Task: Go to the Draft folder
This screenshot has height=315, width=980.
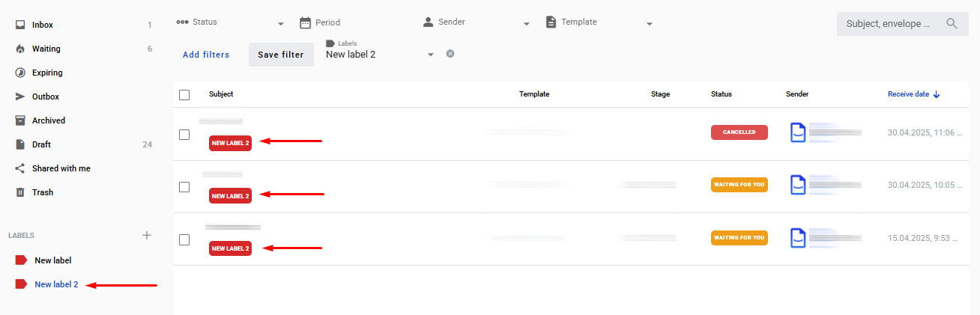Action: click(x=41, y=144)
